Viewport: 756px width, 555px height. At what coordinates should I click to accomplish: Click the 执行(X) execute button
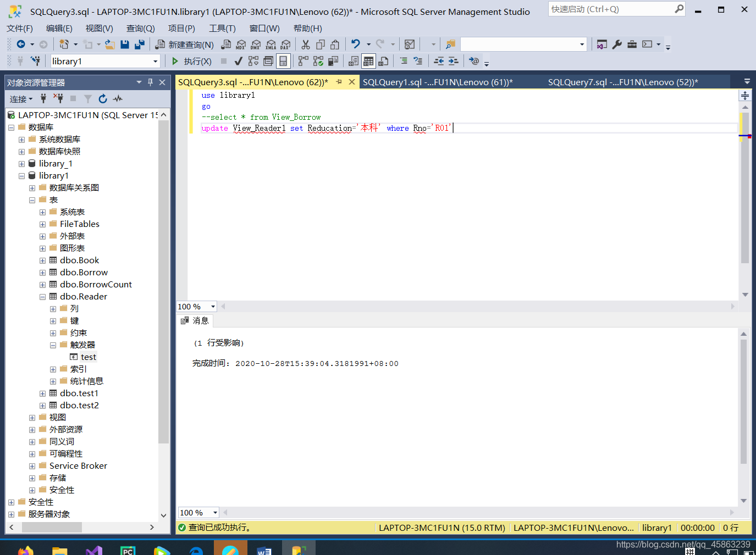coord(191,61)
